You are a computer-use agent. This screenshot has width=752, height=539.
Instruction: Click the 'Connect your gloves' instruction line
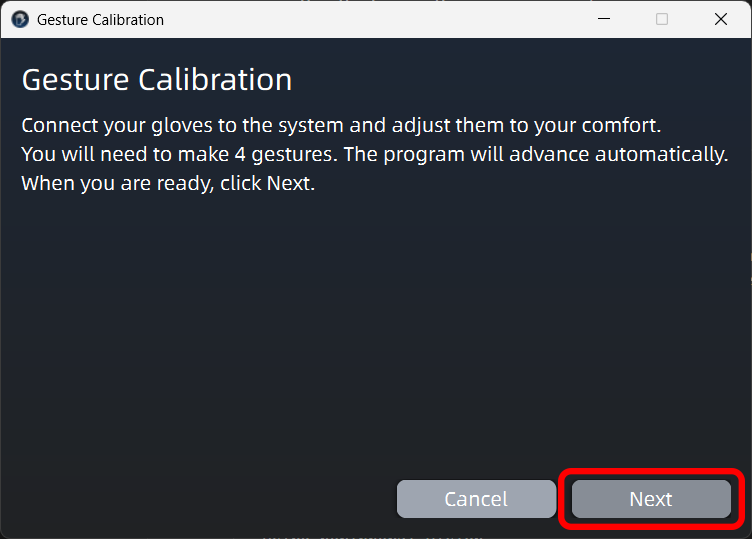click(x=341, y=126)
